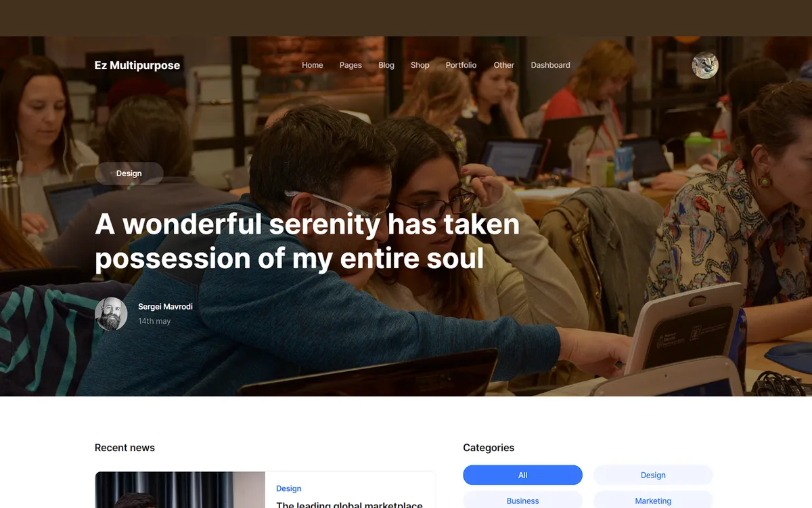
Task: Open 'The leading global marketplace' article
Action: [349, 505]
